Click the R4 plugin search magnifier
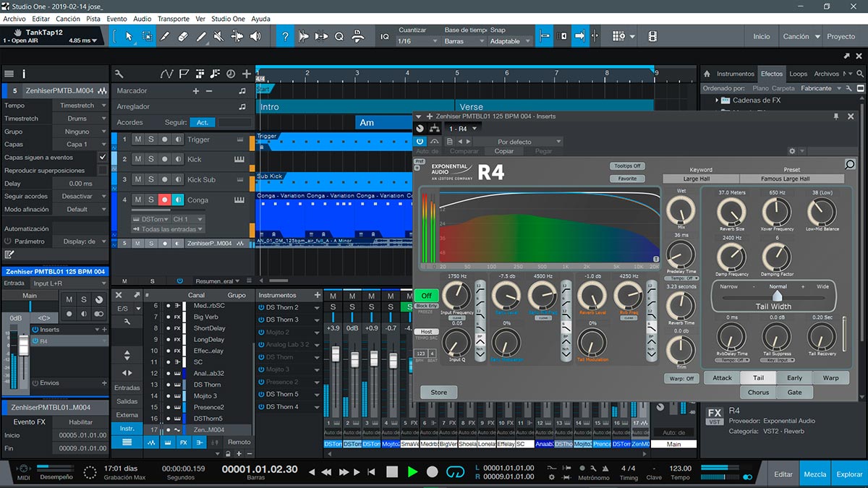 [x=850, y=165]
